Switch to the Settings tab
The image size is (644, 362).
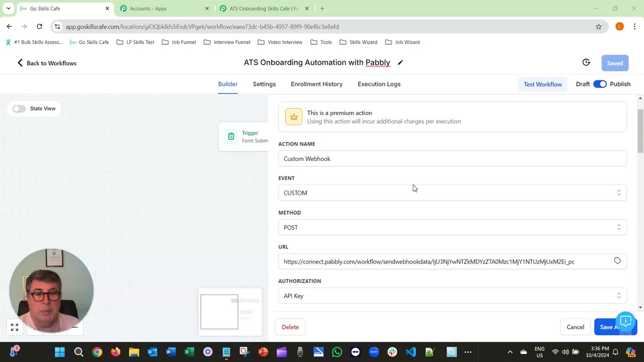264,84
